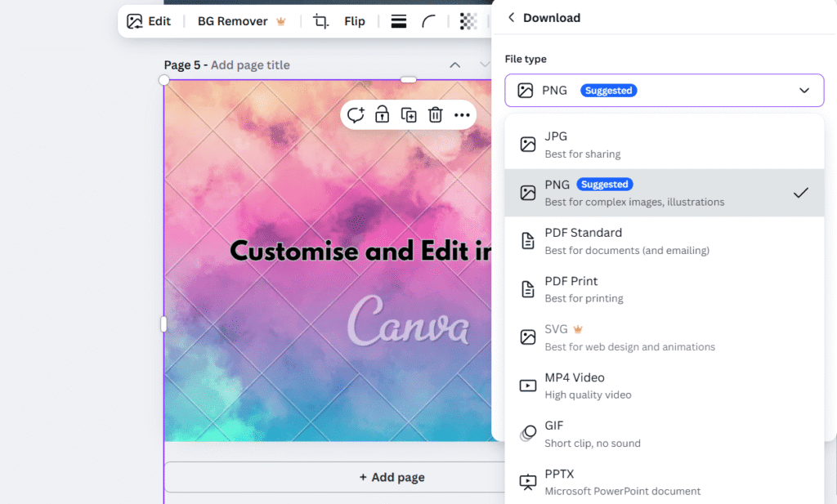Click the PDF Print document icon
Image resolution: width=837 pixels, height=504 pixels.
528,289
